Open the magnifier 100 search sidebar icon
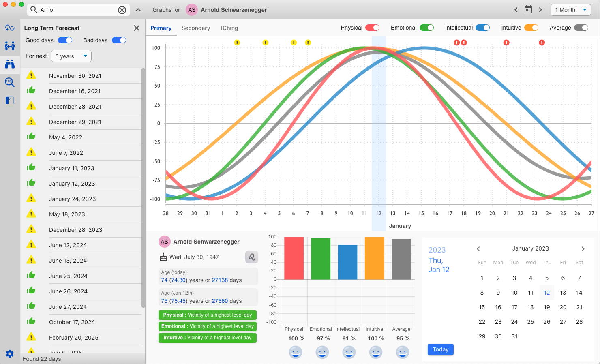600x364 pixels. (x=10, y=82)
